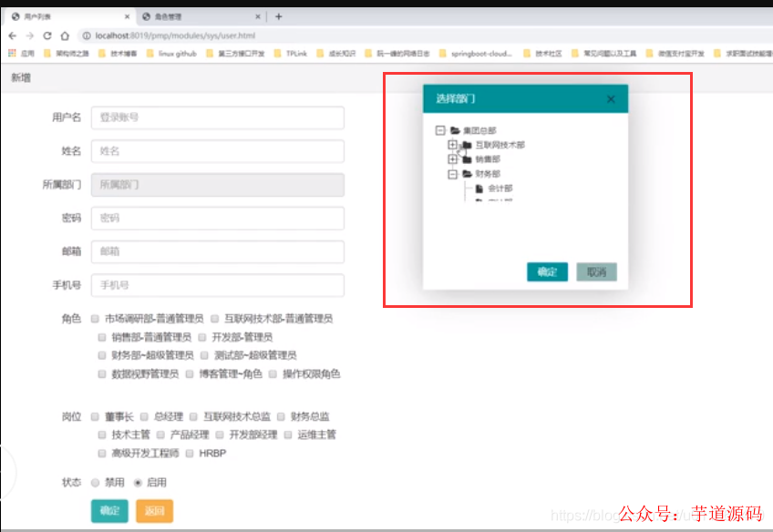Image resolution: width=773 pixels, height=532 pixels.
Task: Click the 用户名 input field
Action: 216,118
